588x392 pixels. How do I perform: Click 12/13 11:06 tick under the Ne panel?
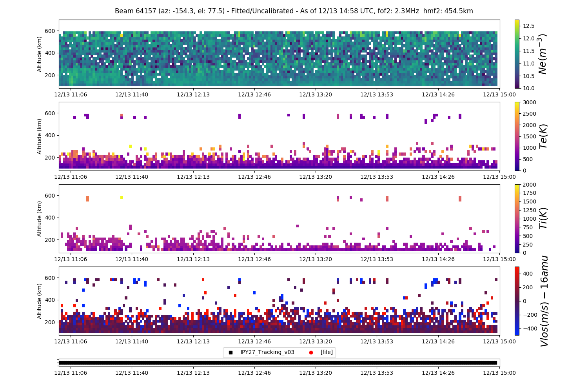click(71, 94)
